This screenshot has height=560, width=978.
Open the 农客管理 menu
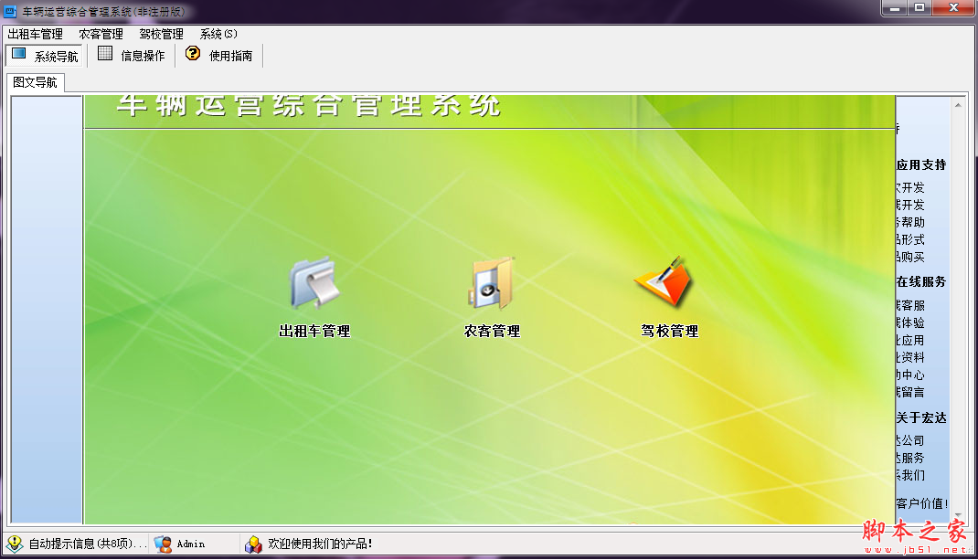pos(101,34)
